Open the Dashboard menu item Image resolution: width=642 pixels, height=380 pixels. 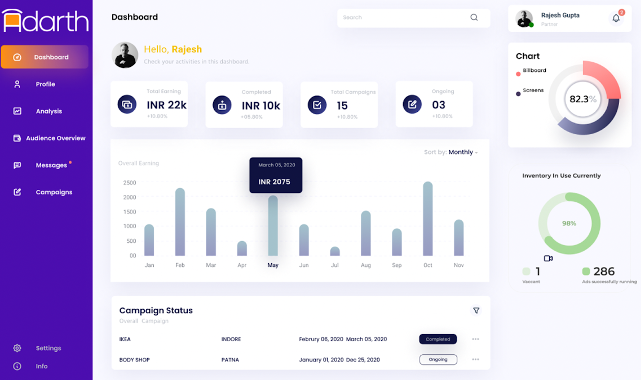click(x=45, y=57)
